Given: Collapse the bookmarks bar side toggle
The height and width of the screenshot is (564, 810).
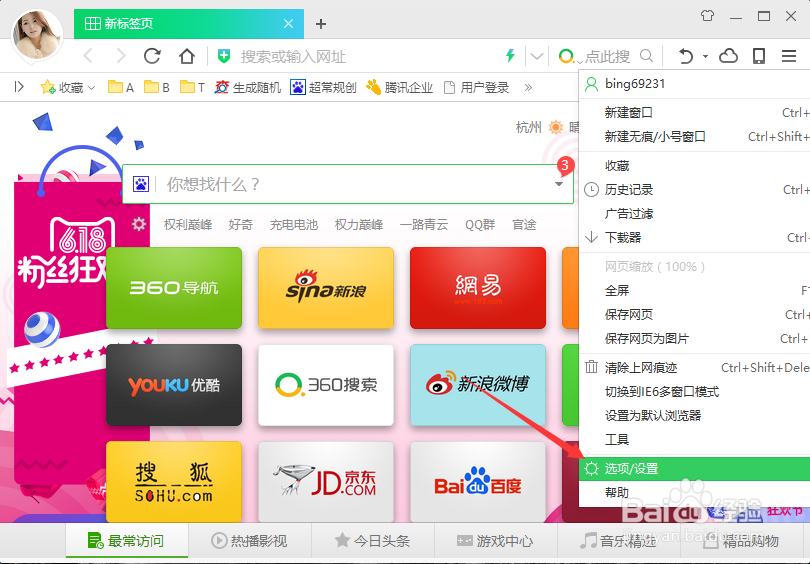Looking at the screenshot, I should [x=19, y=87].
